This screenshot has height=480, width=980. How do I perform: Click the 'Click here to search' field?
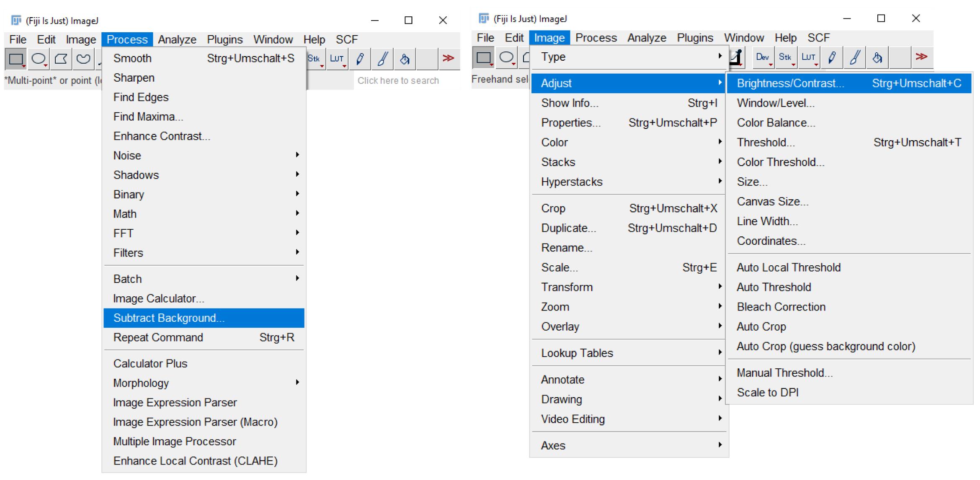tap(406, 81)
